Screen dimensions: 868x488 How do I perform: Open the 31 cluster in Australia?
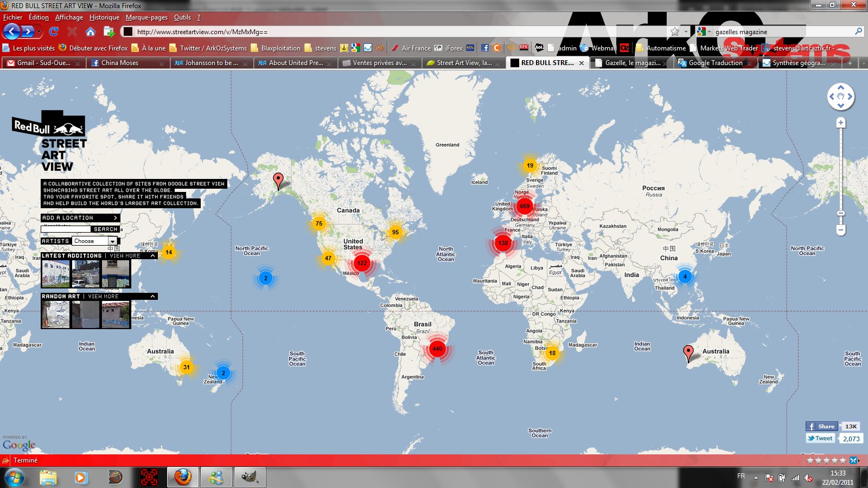point(187,367)
